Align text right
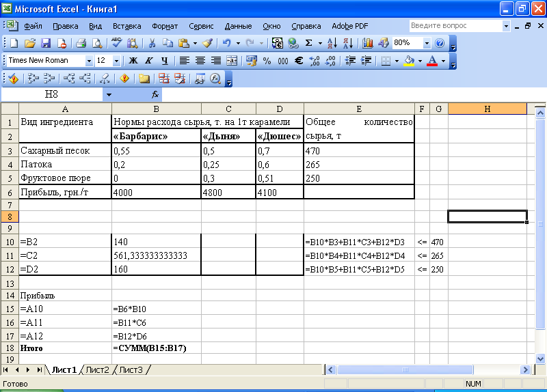547x392 pixels. [x=216, y=61]
